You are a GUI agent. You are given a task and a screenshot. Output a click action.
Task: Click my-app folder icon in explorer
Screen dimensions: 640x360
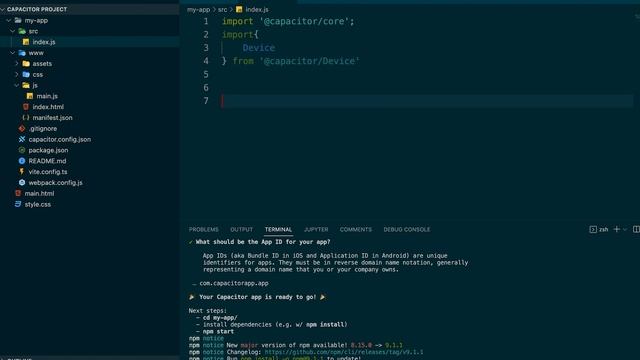[18, 20]
